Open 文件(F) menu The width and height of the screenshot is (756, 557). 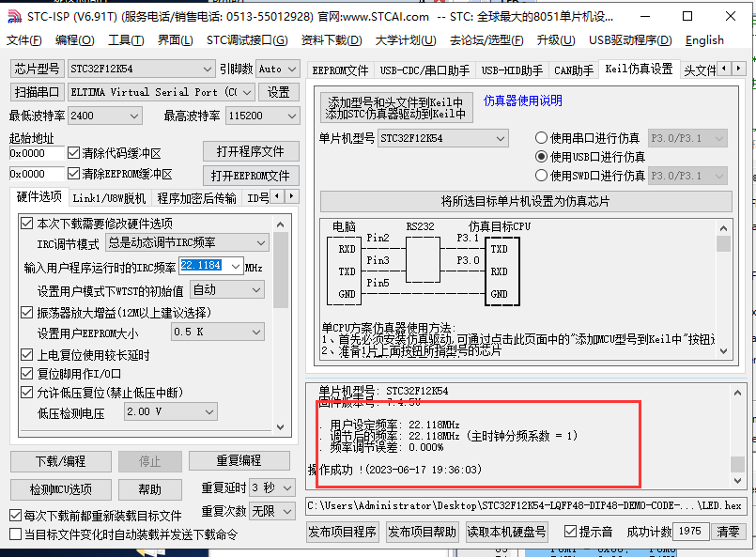coord(23,40)
